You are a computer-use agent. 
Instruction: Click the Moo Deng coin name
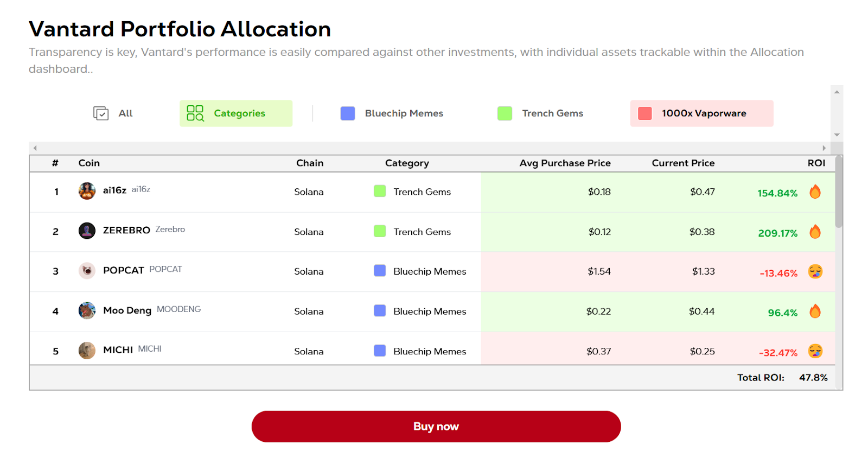(x=127, y=310)
